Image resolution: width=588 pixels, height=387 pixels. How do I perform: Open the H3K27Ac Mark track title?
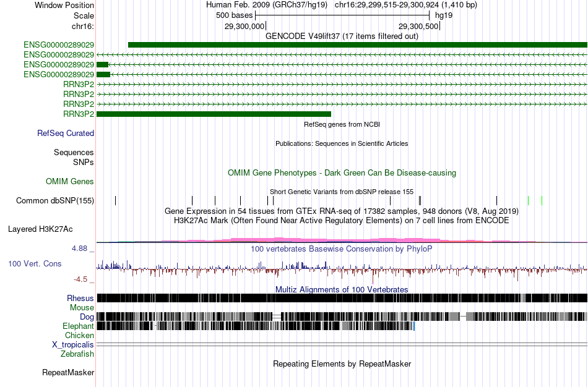[x=342, y=220]
